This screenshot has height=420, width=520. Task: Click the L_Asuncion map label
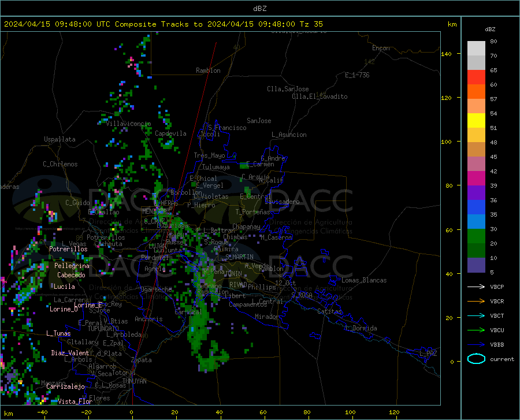(289, 135)
